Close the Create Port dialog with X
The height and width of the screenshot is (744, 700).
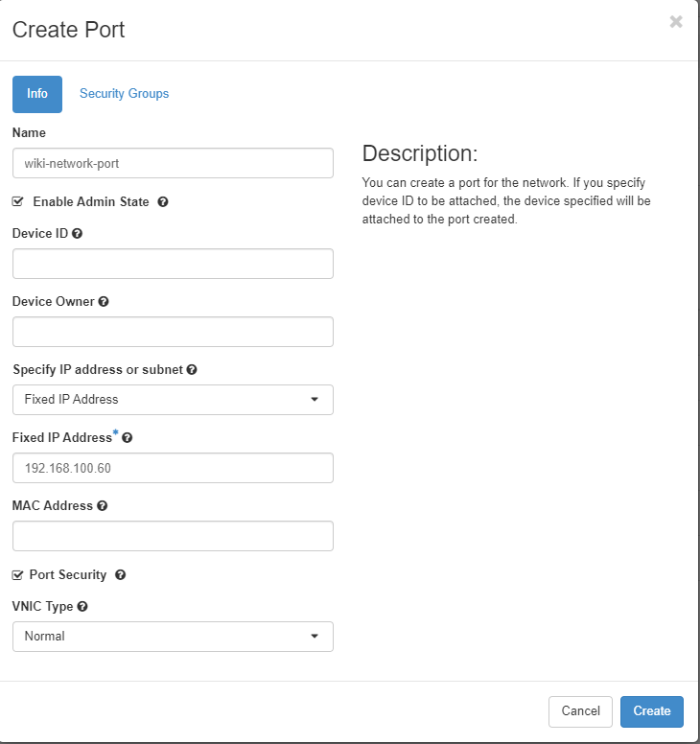pyautogui.click(x=676, y=22)
